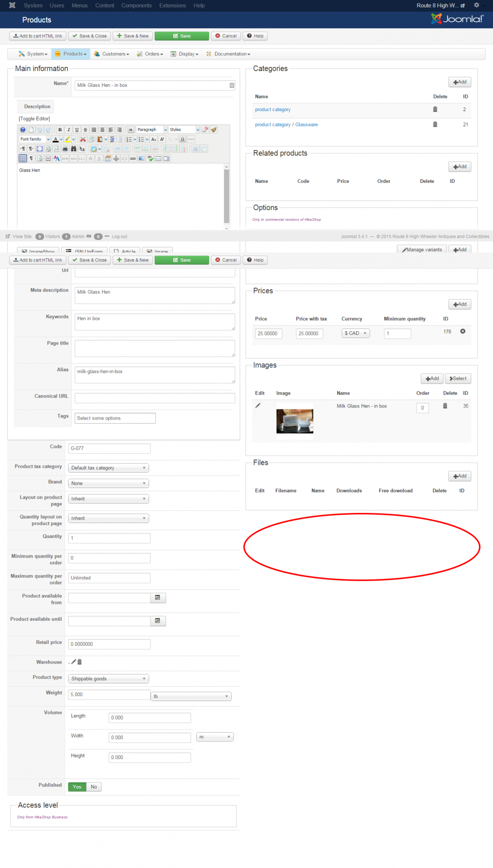Open the Shippable goods product type dropdown
This screenshot has width=493, height=868.
tap(108, 679)
